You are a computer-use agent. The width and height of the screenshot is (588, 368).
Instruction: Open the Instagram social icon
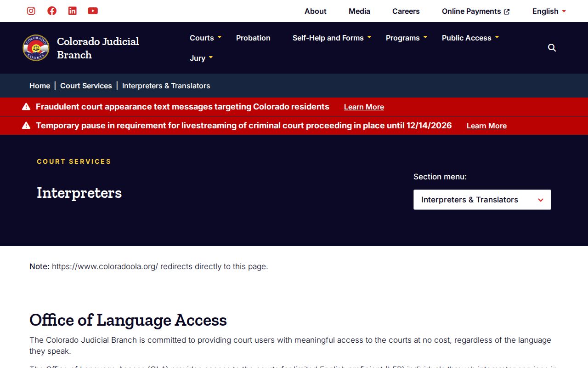[x=31, y=11]
